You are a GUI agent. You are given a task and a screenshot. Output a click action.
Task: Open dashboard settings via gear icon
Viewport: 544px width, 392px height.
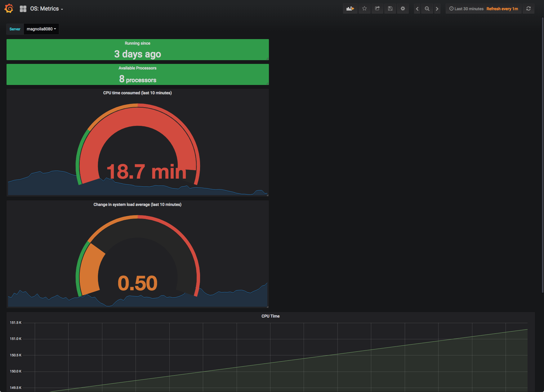[403, 8]
